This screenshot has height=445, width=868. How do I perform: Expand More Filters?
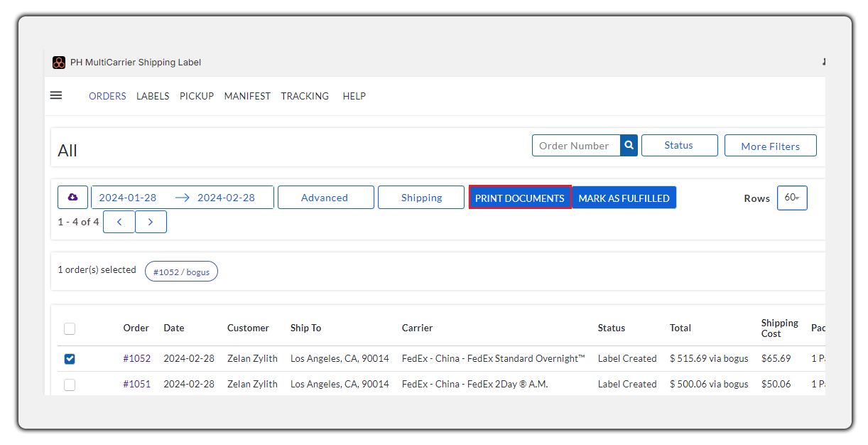pos(770,146)
